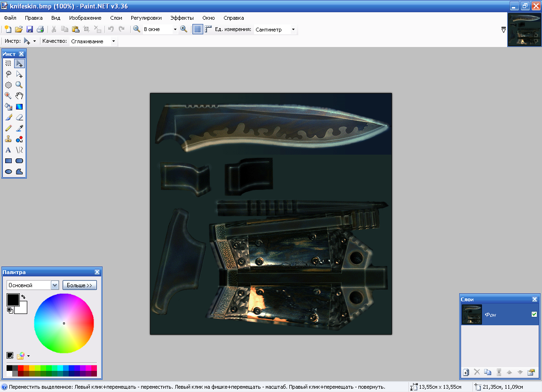The image size is (542, 392).
Task: Select the Magic Wand tool
Action: [x=8, y=96]
